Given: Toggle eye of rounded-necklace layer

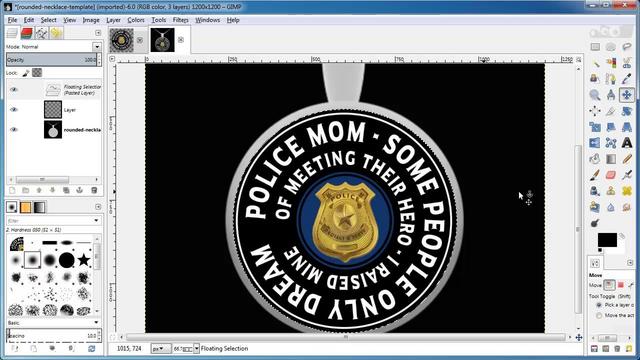Looking at the screenshot, I should [x=13, y=129].
